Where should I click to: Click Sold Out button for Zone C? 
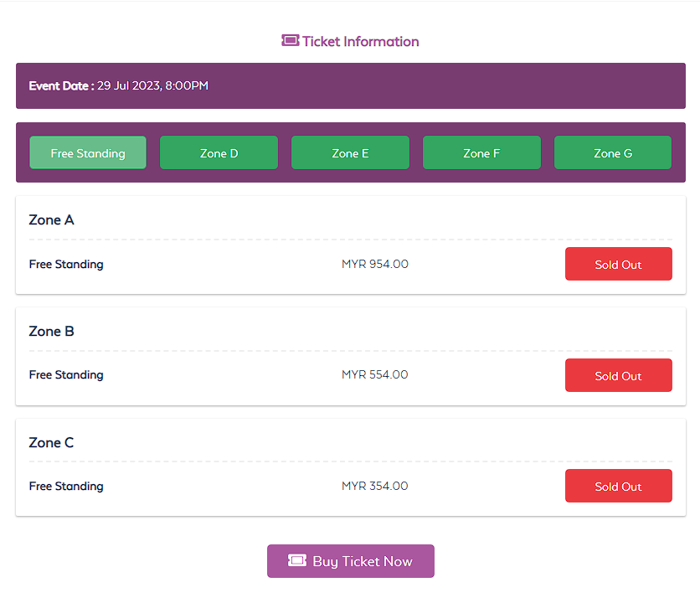tap(618, 486)
